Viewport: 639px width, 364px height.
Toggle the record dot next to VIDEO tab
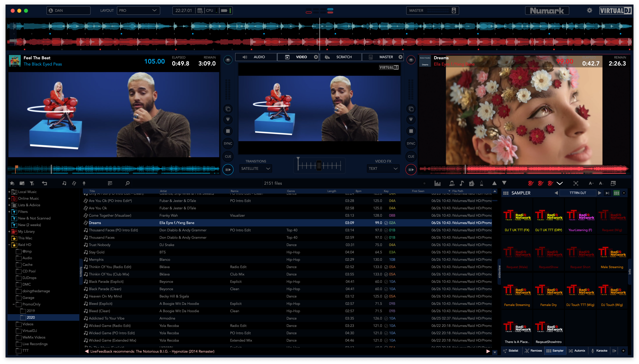coord(316,57)
